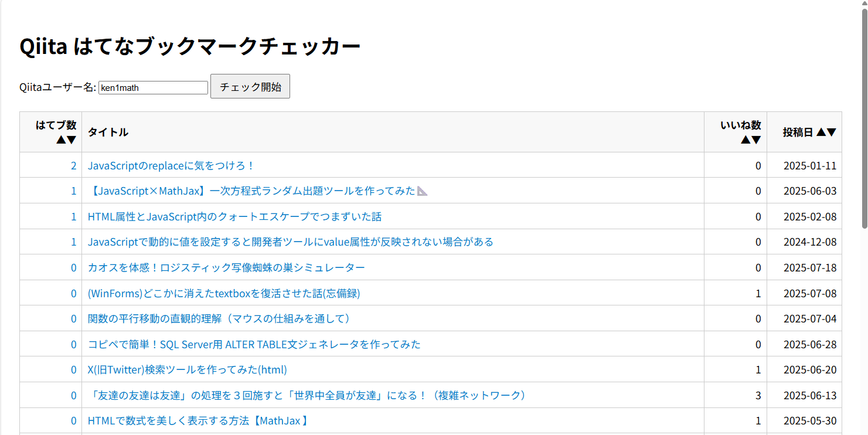Click the hatena count 2 for the replace article
Screen dimensions: 868x435
click(74, 166)
